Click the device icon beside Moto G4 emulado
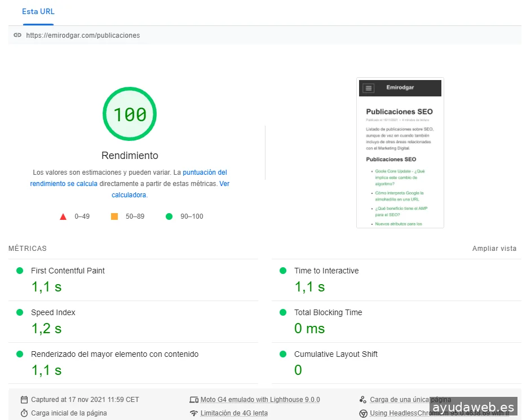 [194, 400]
